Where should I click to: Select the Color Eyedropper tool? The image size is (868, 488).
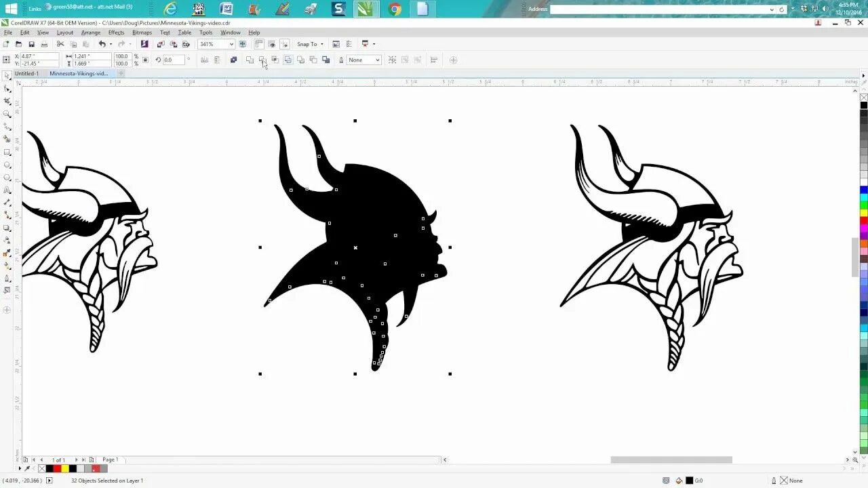click(x=7, y=253)
